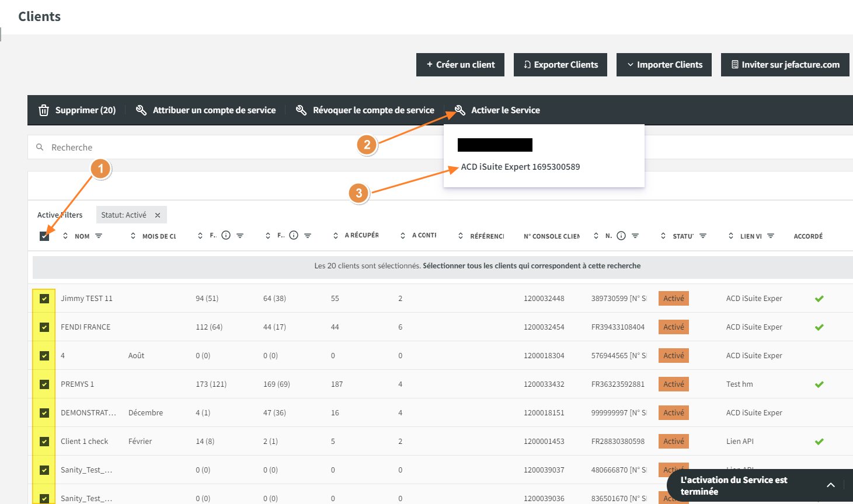Open the Importer Clients dropdown
Viewport: 853px width, 504px height.
[x=664, y=65]
